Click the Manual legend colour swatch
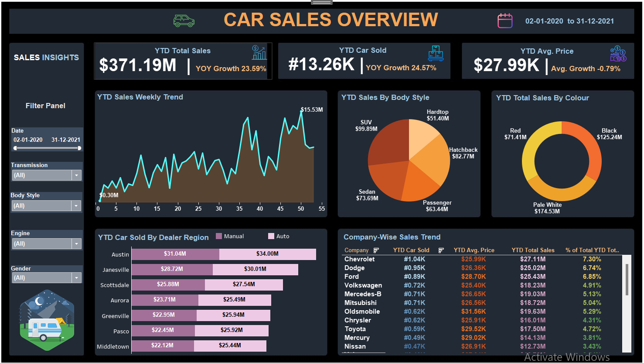 point(219,236)
